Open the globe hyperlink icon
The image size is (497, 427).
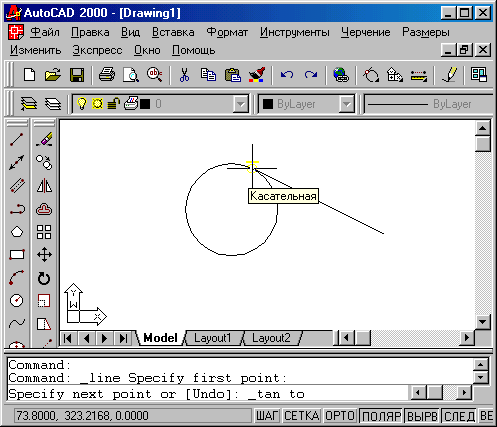coord(341,75)
